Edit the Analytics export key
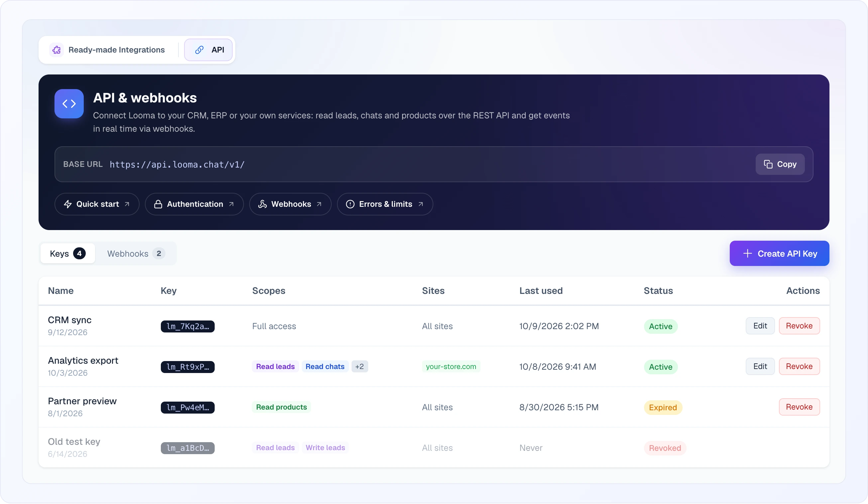This screenshot has width=868, height=504. (x=760, y=367)
